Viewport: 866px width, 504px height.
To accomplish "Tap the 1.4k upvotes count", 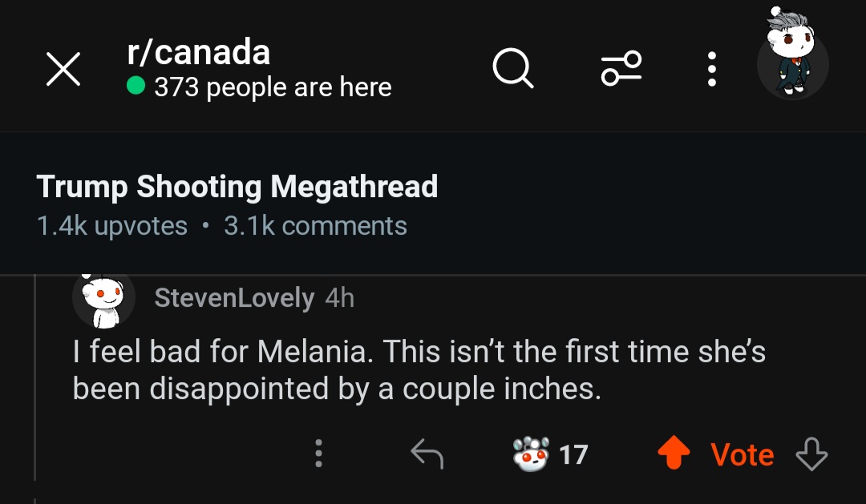I will 111,226.
